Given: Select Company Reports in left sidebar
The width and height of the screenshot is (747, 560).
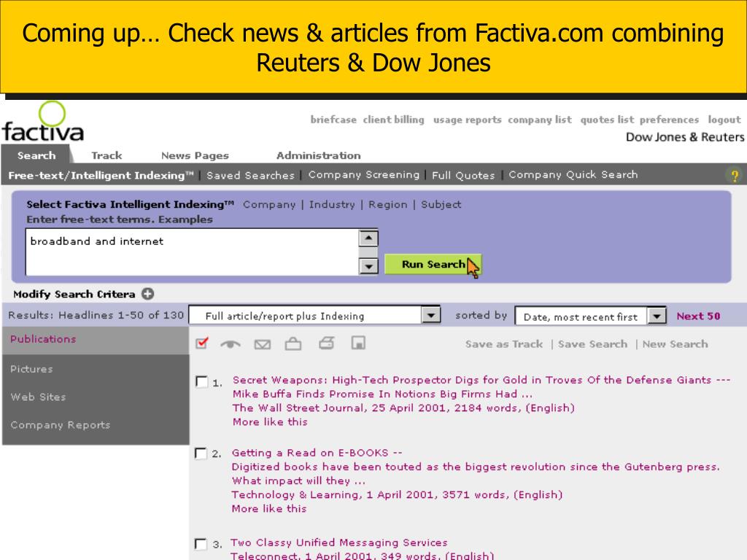Looking at the screenshot, I should (x=60, y=425).
